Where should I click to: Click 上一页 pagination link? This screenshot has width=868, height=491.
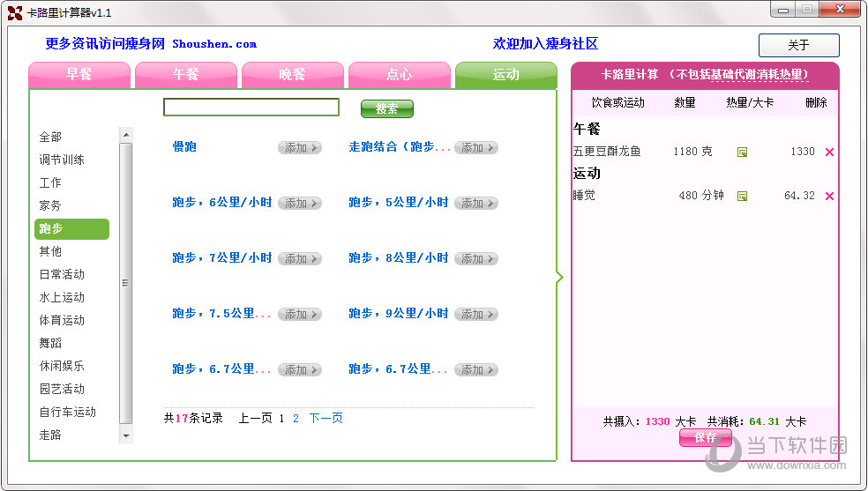[255, 419]
